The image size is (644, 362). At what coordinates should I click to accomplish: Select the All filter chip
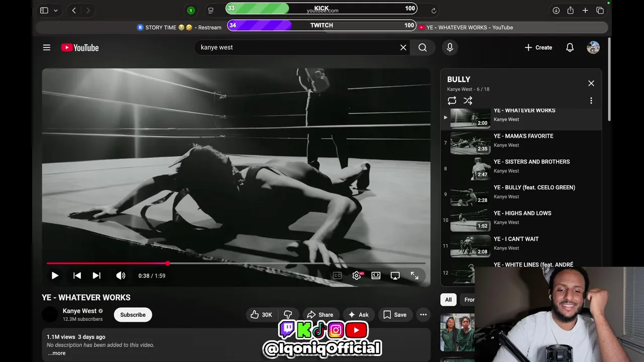tap(448, 300)
